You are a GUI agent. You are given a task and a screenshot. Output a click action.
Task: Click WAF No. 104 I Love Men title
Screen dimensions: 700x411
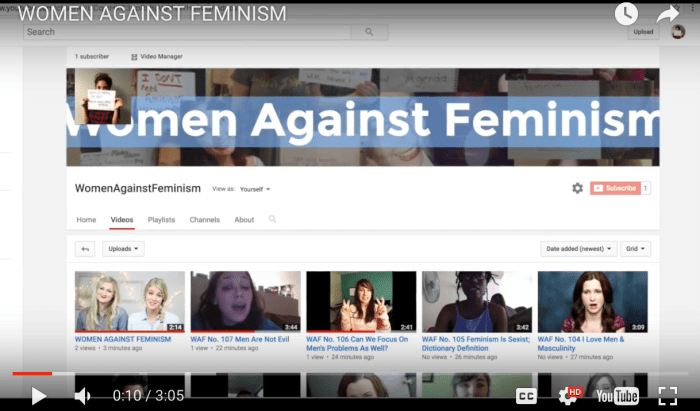point(581,344)
